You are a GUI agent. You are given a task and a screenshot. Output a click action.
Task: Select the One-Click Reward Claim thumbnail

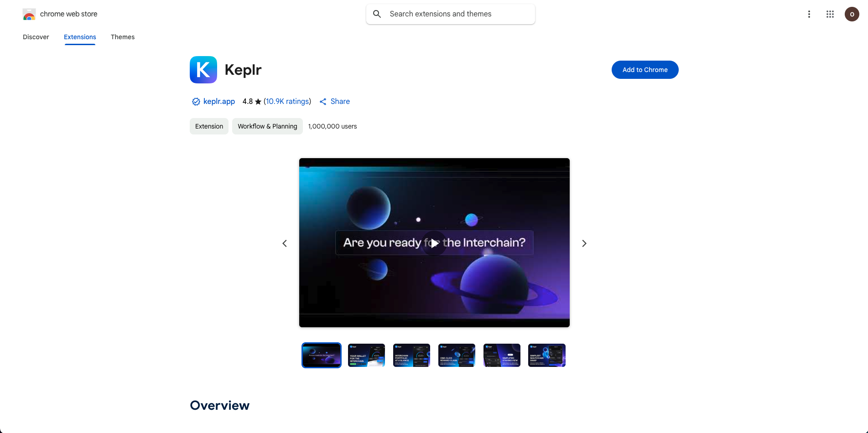(457, 355)
